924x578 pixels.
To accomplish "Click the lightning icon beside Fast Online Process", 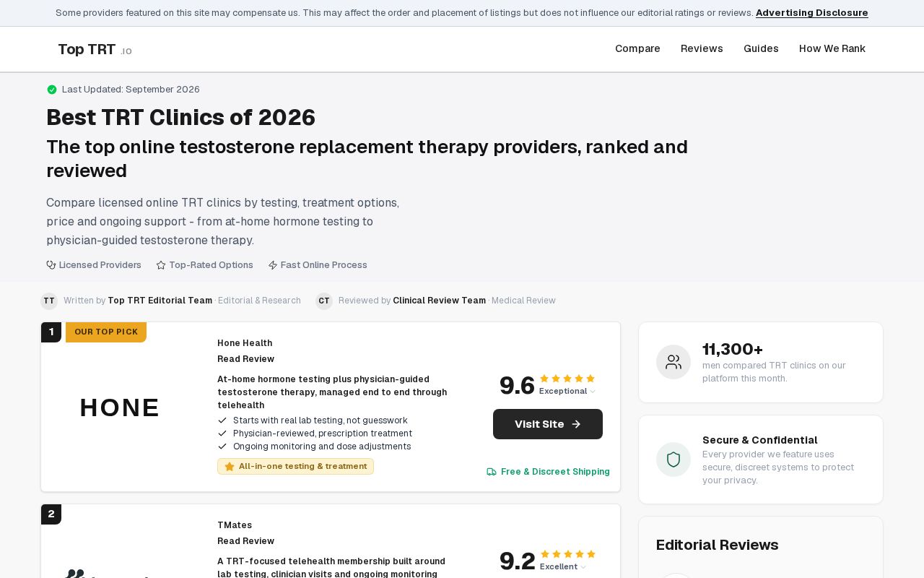I will coord(273,265).
